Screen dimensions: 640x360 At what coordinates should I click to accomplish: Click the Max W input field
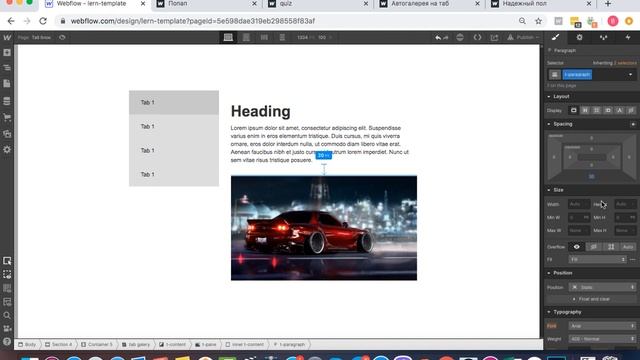[x=579, y=231]
